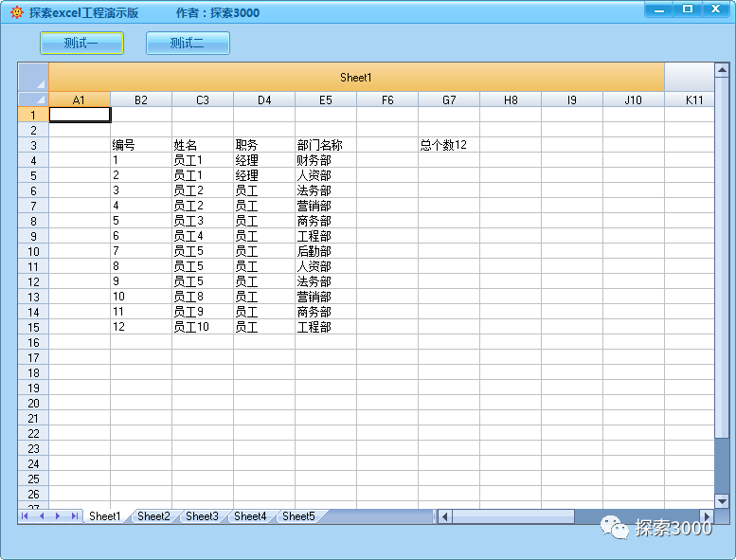Select column header C3
This screenshot has width=736, height=560.
(203, 99)
